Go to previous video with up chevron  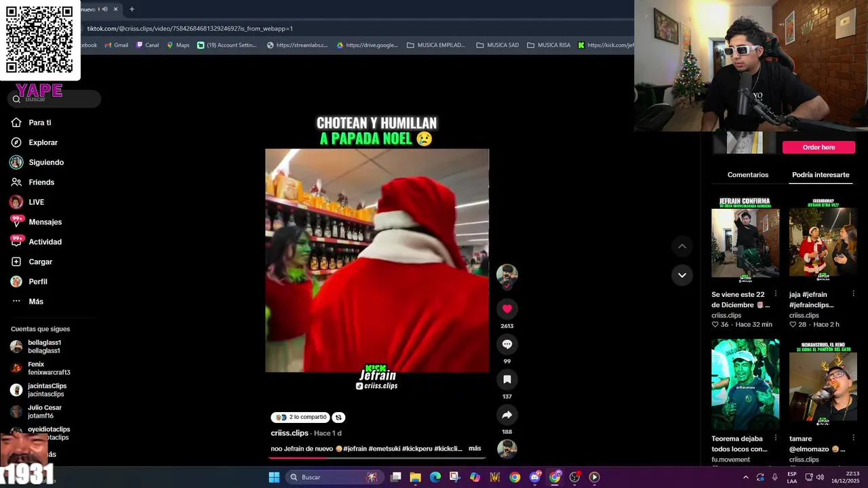click(x=682, y=247)
